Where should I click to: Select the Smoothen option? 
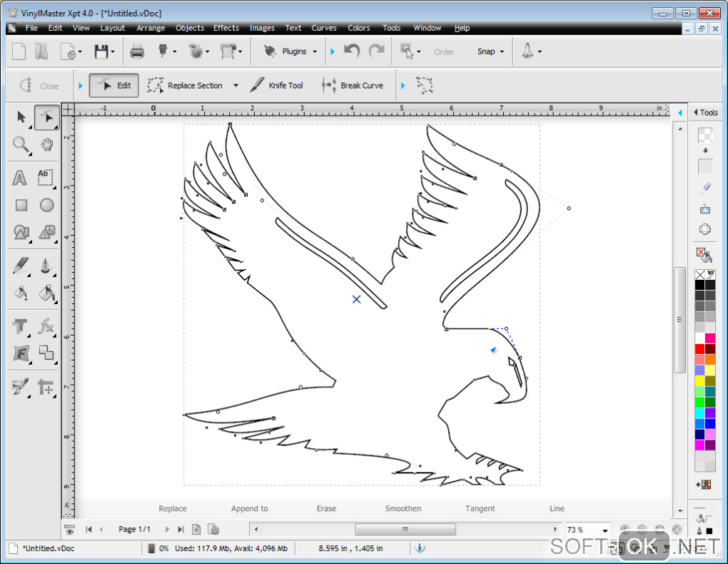click(403, 509)
